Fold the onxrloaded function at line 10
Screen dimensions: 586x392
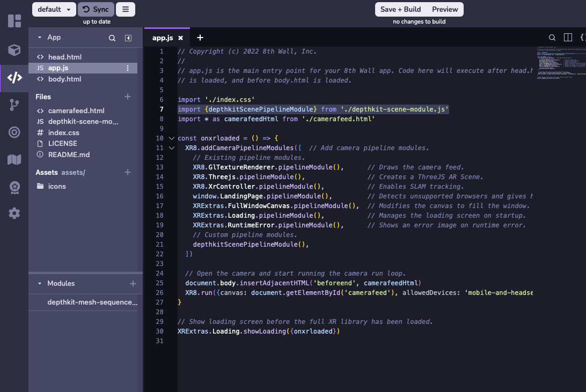click(x=172, y=138)
